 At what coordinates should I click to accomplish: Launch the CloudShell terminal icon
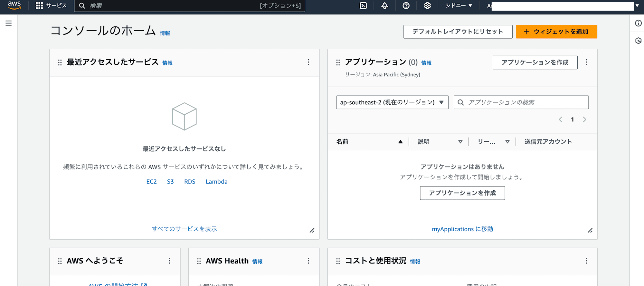363,5
